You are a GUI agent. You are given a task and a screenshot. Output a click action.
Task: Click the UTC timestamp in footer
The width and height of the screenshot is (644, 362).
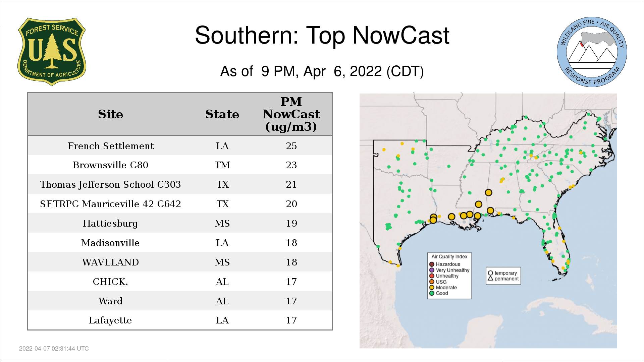coord(54,349)
